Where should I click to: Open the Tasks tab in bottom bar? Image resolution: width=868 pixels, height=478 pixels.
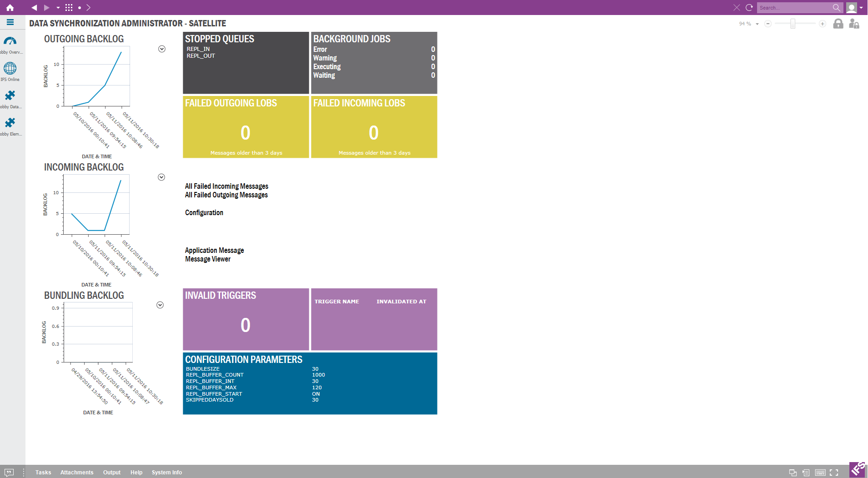(43, 473)
